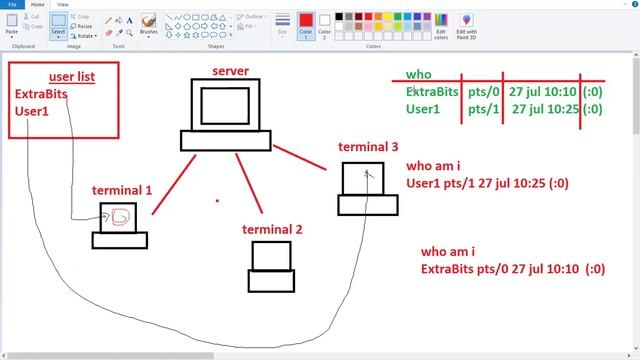The image size is (640, 360).
Task: Choose the Diamond shape
Action: click(178, 26)
